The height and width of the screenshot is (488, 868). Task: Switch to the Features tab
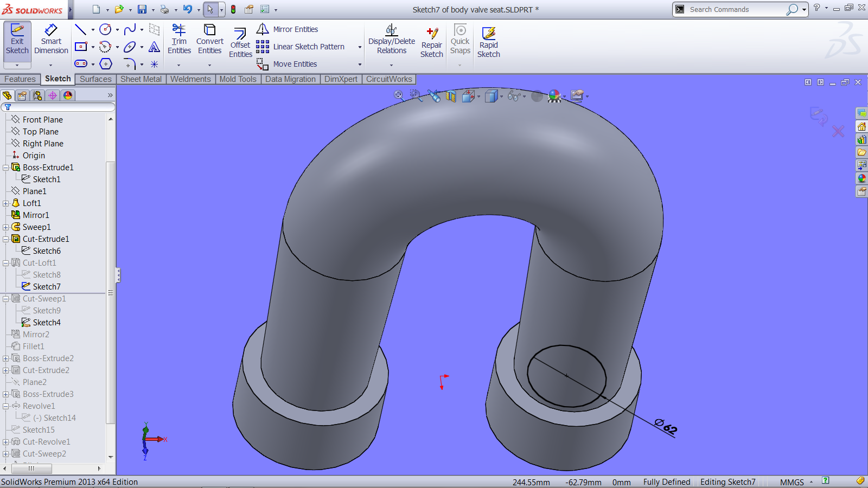click(x=20, y=79)
